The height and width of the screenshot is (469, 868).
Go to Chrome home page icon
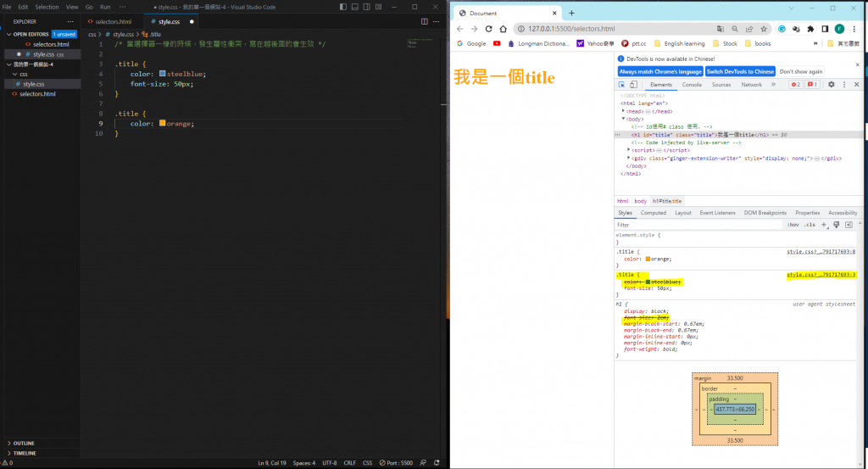pos(503,29)
